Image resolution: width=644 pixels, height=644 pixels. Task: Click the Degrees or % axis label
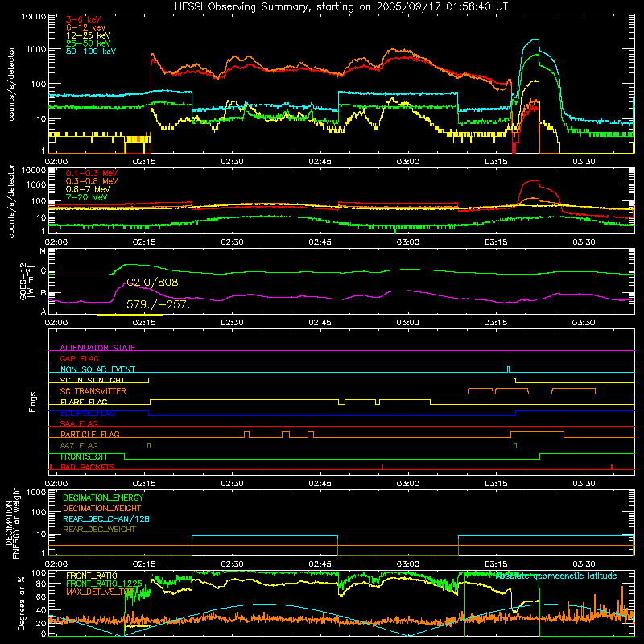click(x=21, y=604)
